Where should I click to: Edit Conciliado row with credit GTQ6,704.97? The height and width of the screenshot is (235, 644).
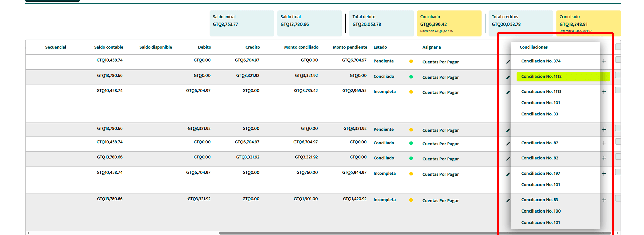tap(508, 144)
